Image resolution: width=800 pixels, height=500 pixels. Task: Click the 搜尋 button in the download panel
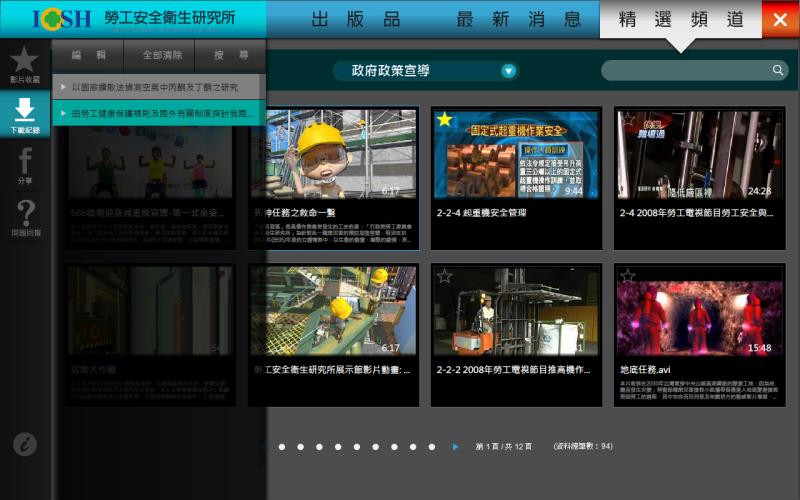point(230,55)
